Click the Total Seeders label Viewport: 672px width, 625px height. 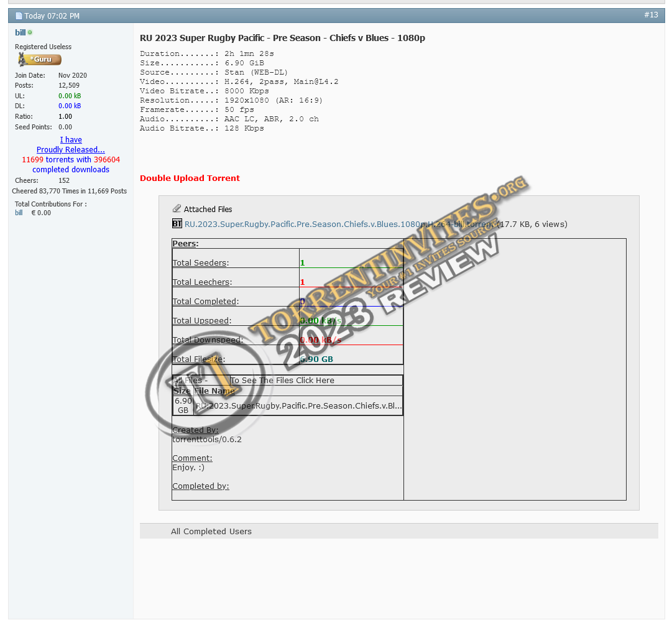point(200,263)
